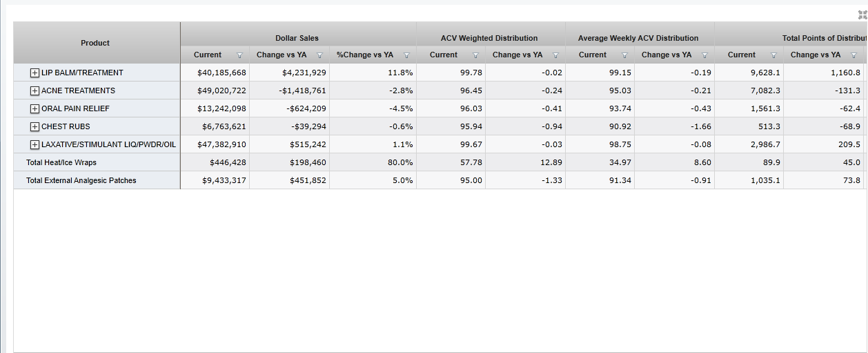Click the Total External Analgesic Patches row label

coord(81,180)
